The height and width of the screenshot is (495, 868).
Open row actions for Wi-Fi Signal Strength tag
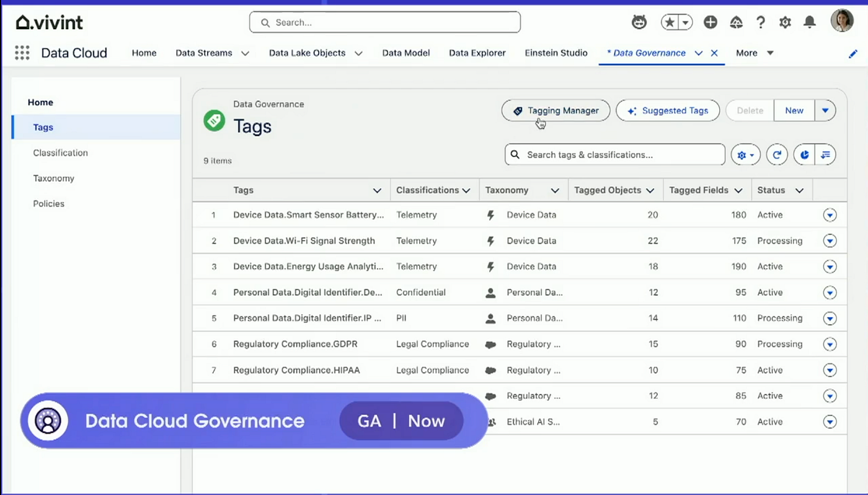(830, 241)
